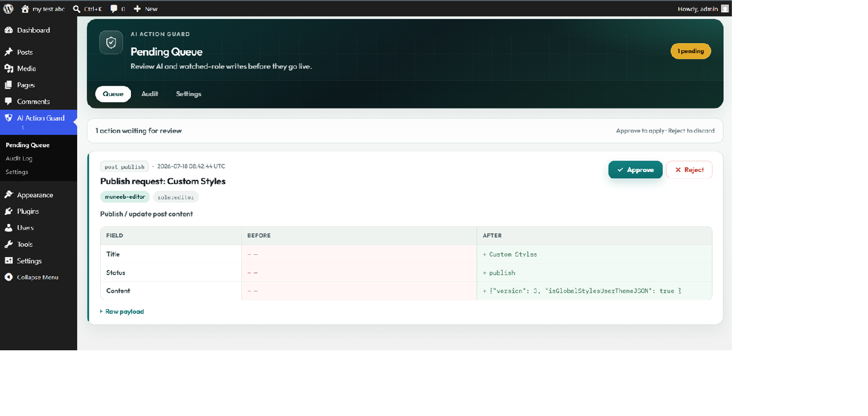This screenshot has height=416, width=868.
Task: Click the Posts pushpin icon
Action: [x=9, y=52]
